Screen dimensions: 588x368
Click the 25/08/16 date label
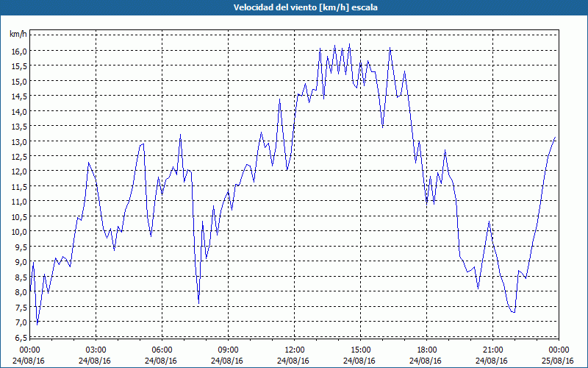[558, 361]
